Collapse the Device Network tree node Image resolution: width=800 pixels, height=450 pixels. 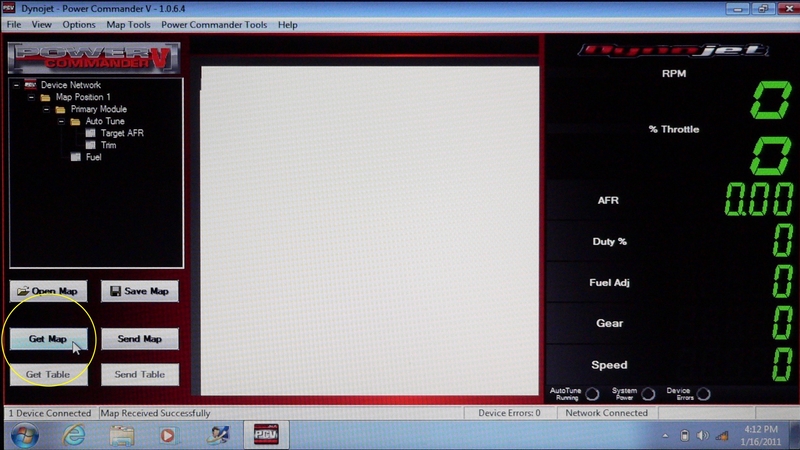17,85
